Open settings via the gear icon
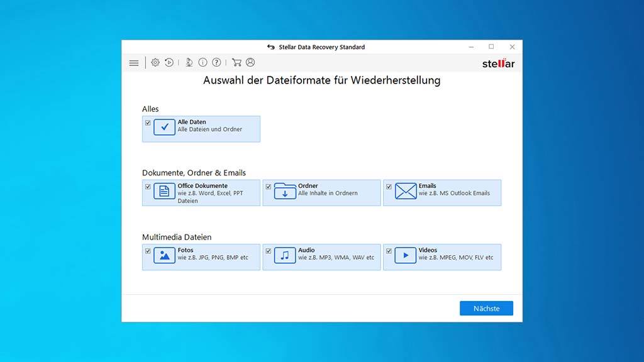The width and height of the screenshot is (644, 362). pos(155,62)
